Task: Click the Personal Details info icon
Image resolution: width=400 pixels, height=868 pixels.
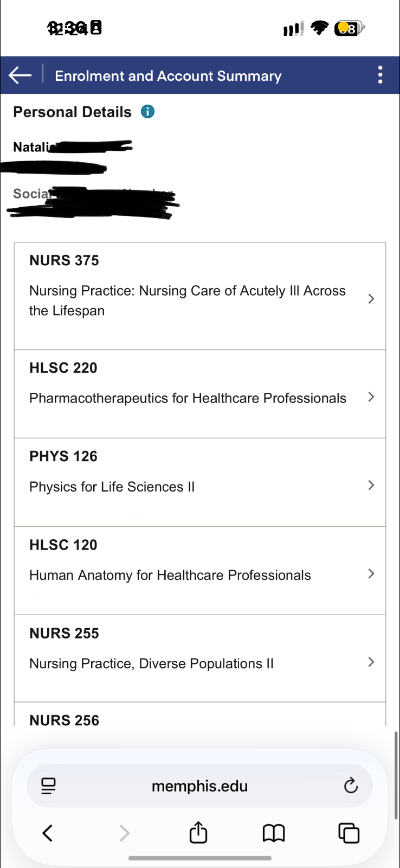Action: [147, 112]
